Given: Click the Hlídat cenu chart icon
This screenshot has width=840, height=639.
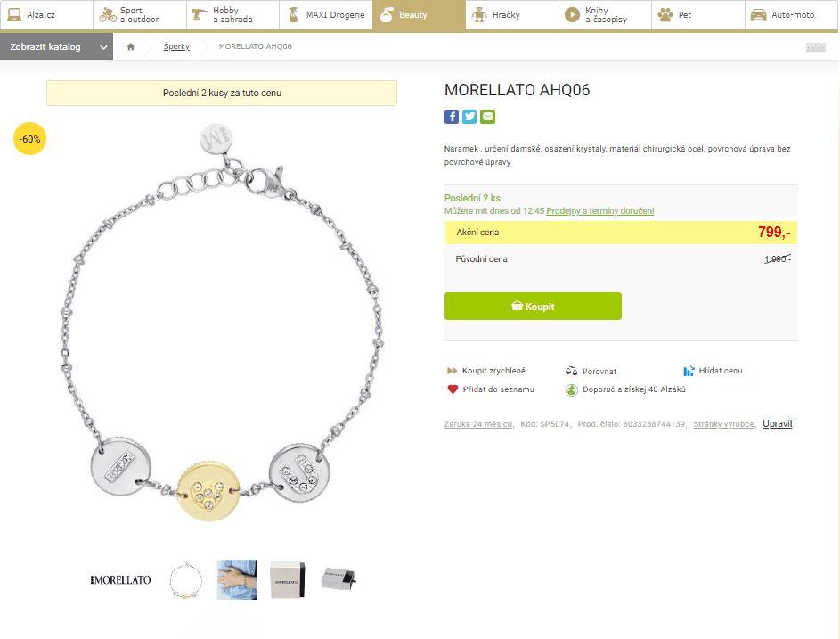Looking at the screenshot, I should (x=689, y=371).
